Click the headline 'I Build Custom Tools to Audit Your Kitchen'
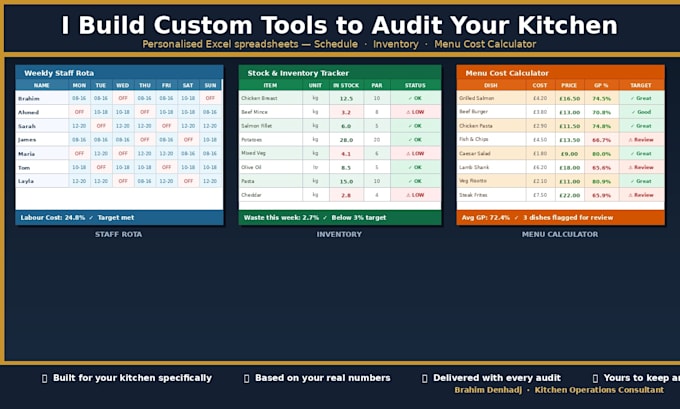The height and width of the screenshot is (409, 680). coord(340,25)
